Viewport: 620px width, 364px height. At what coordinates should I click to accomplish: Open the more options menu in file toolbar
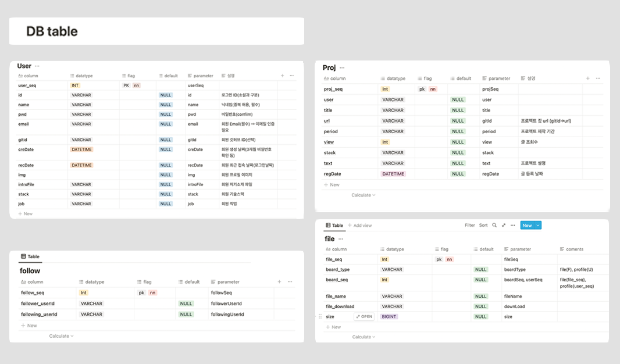tap(512, 226)
